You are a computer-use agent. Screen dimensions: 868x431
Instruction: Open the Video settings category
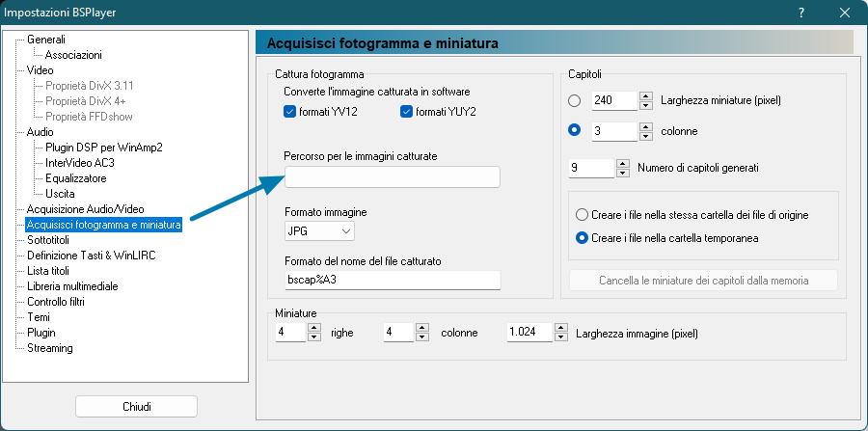[x=41, y=70]
